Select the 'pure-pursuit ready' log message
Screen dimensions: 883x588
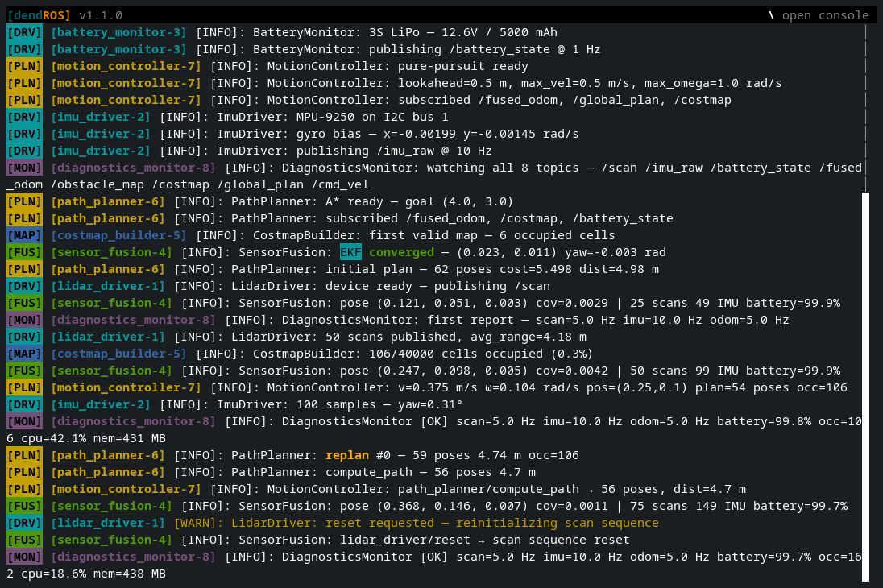point(463,66)
